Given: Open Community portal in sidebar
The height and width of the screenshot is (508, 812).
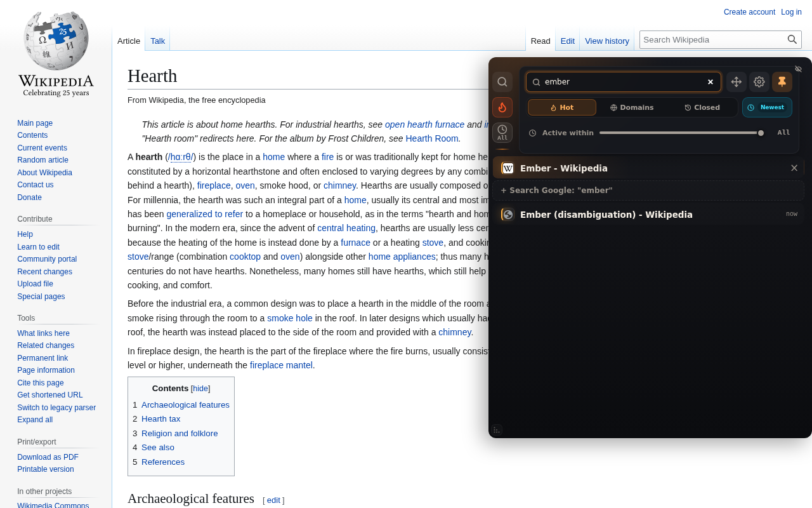Looking at the screenshot, I should 47,259.
